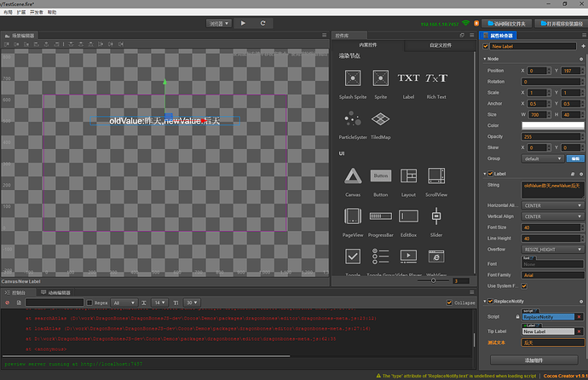Enable the Regex checkbox in the console
The height and width of the screenshot is (380, 588).
point(89,302)
